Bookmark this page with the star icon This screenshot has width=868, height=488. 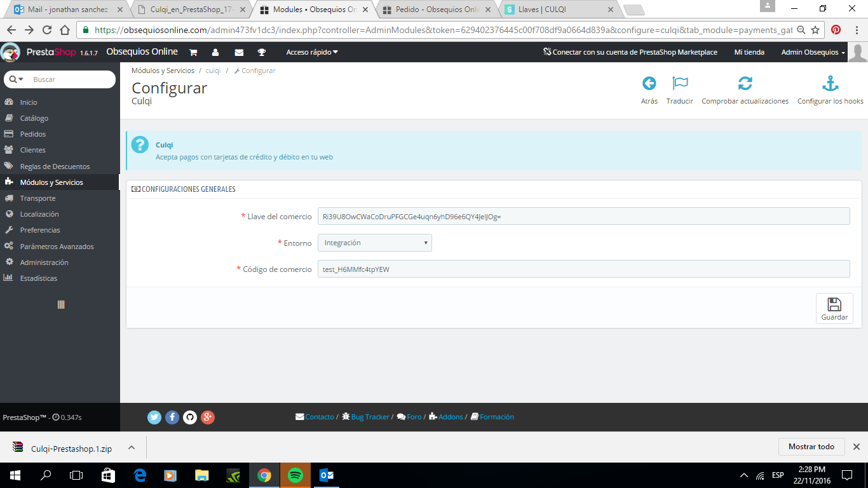coord(815,30)
